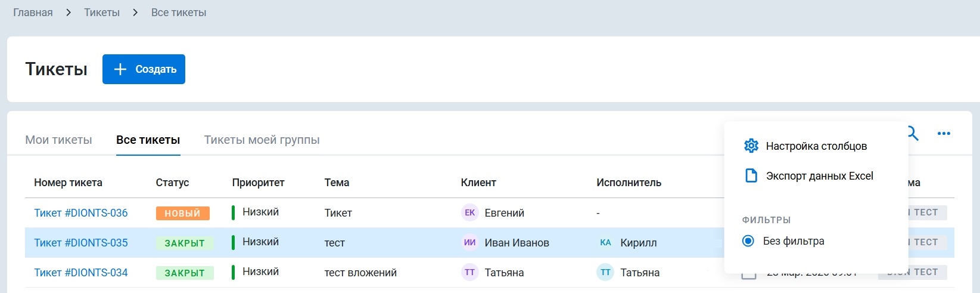980x293 pixels.
Task: Click the ИИ avatar for Иван Иванов
Action: [469, 242]
